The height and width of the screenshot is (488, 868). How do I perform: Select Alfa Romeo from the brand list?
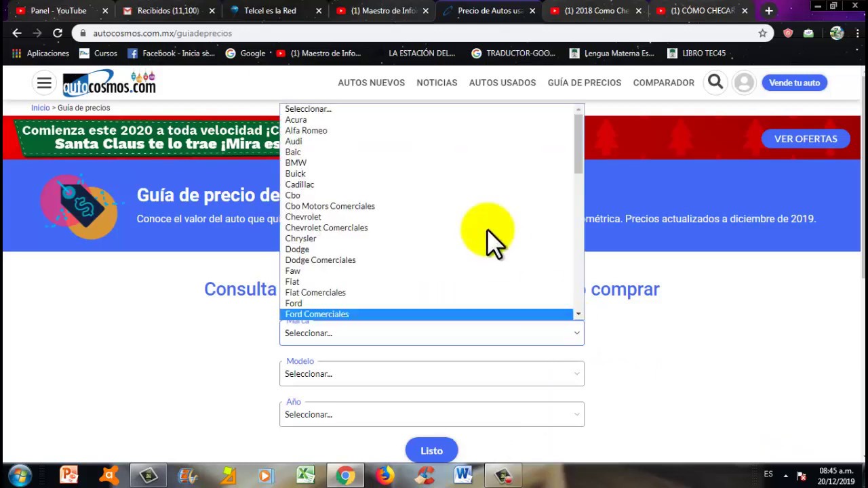point(427,130)
